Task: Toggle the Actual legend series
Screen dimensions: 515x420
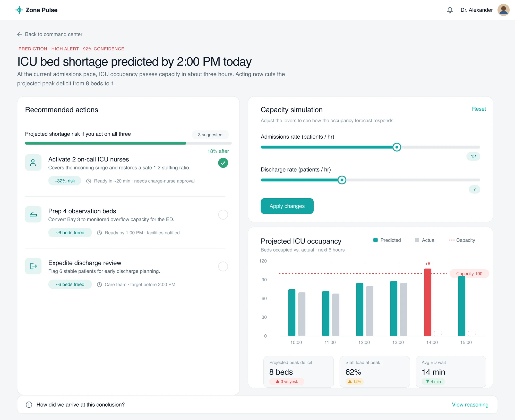Action: coord(425,240)
